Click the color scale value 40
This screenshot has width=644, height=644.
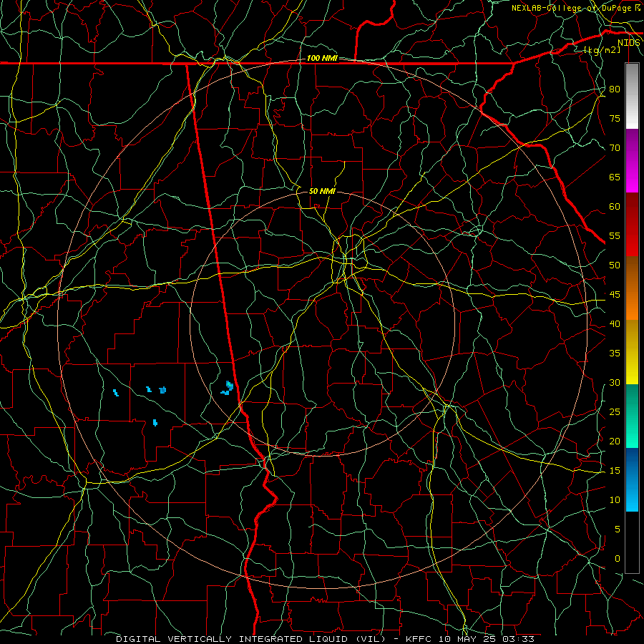(615, 323)
